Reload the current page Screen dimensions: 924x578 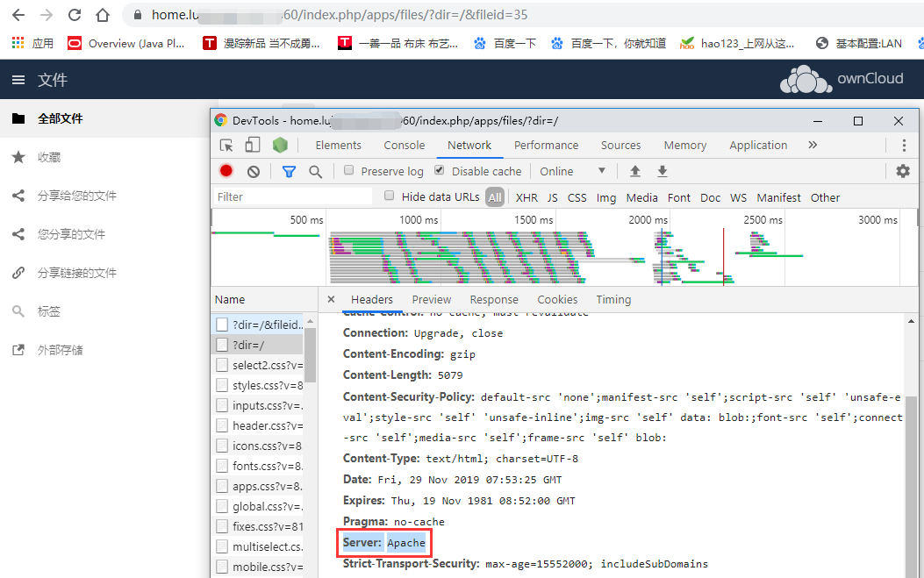(75, 15)
